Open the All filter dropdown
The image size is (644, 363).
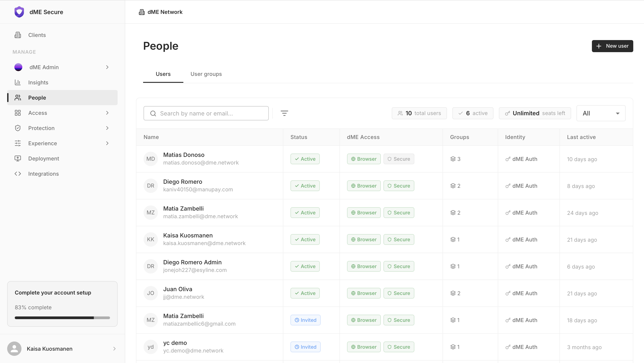(x=600, y=113)
